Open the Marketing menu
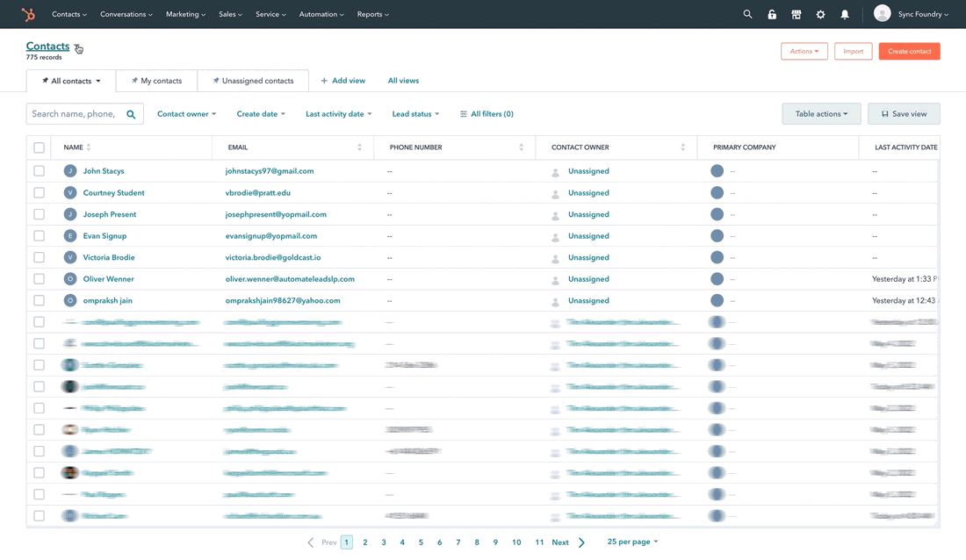Image resolution: width=966 pixels, height=560 pixels. [185, 14]
